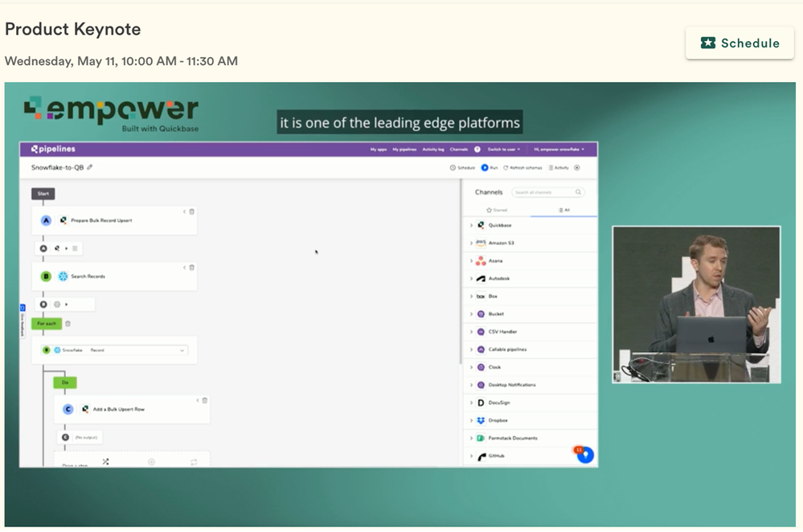Click the loop icon in drop step area
This screenshot has width=803, height=532.
[x=194, y=462]
